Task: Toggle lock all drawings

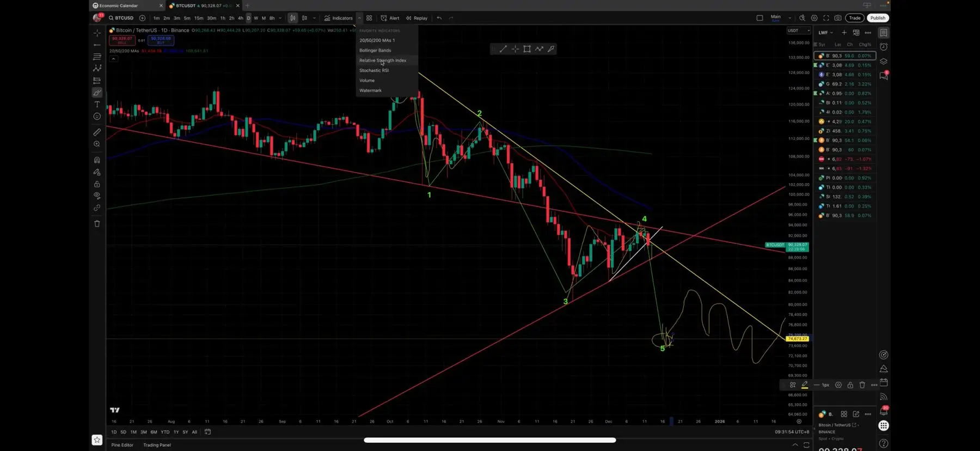Action: pos(97,184)
